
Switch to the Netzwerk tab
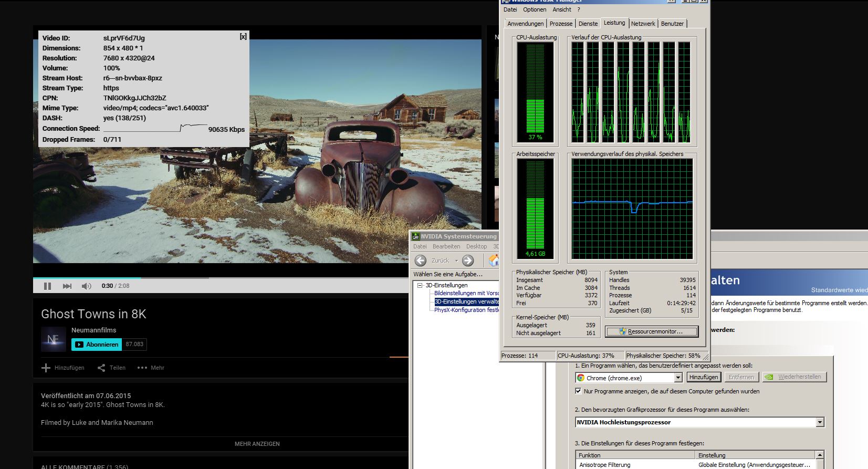click(x=643, y=24)
